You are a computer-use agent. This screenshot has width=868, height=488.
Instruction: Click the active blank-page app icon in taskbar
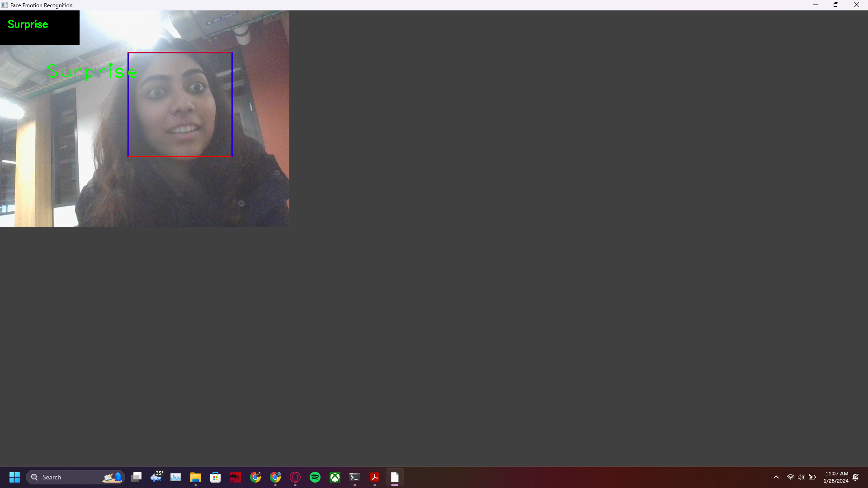pyautogui.click(x=395, y=477)
